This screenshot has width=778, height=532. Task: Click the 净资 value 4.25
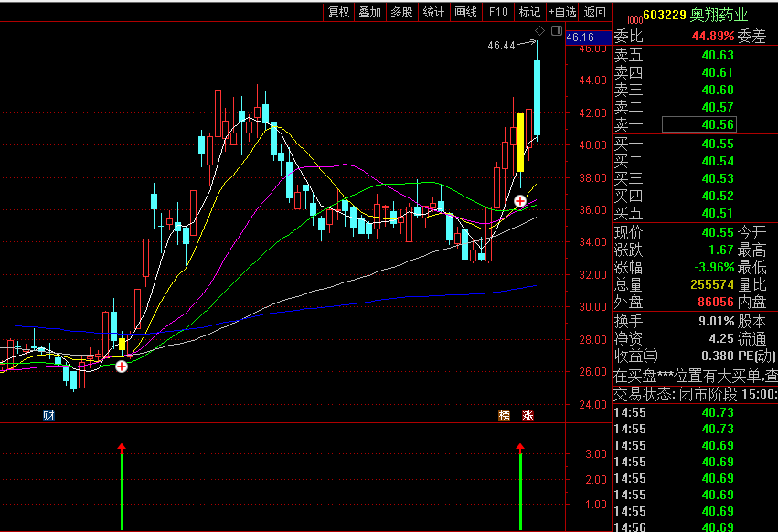point(721,338)
